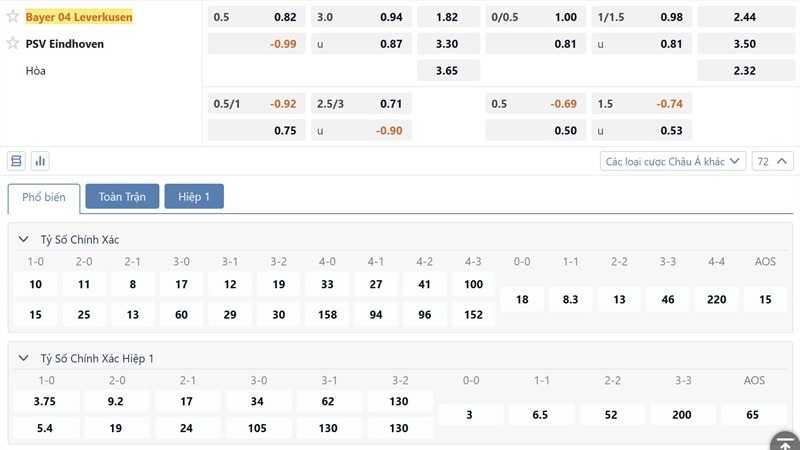Bet first-half 1-0 home at 3.75

45,402
